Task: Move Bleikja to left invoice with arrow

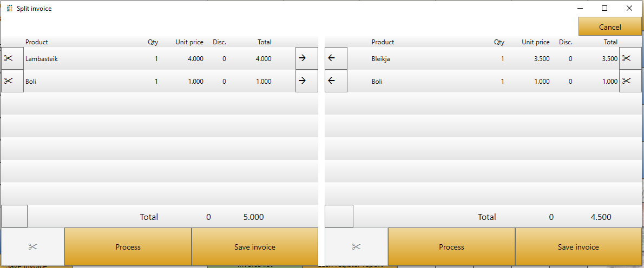Action: click(336, 58)
